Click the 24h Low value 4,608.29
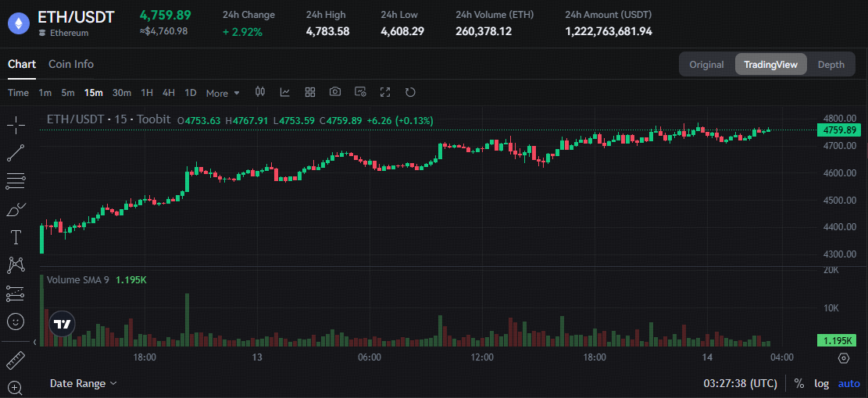 point(402,31)
